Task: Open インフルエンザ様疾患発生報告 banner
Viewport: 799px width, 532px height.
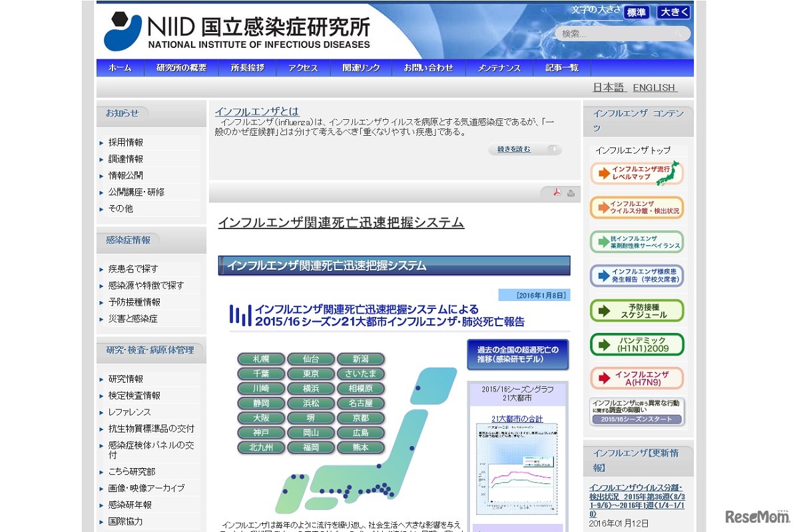Action: point(637,276)
